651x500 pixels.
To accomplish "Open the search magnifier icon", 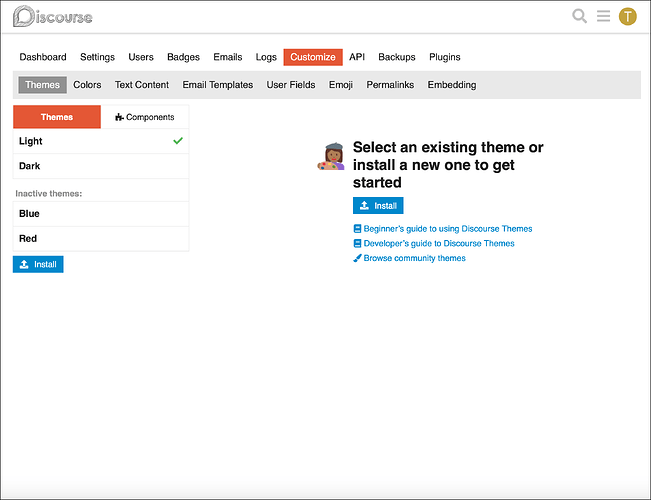I will 579,16.
